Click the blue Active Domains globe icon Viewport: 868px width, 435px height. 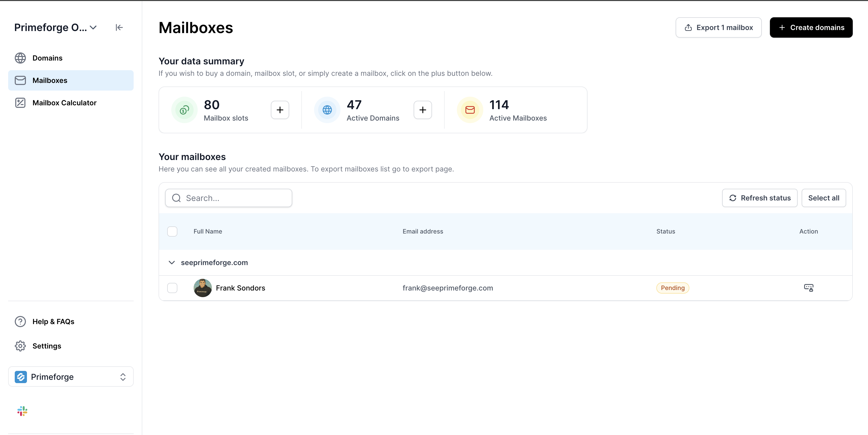click(x=327, y=110)
